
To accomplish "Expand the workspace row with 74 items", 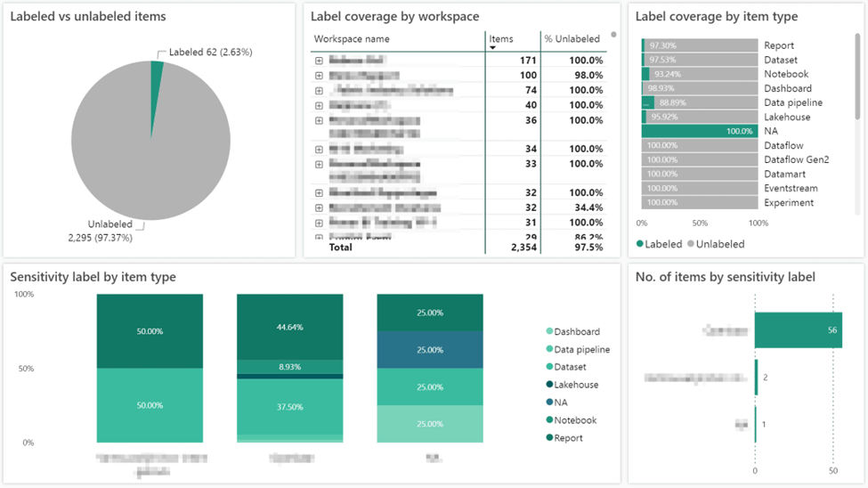I will [x=319, y=91].
